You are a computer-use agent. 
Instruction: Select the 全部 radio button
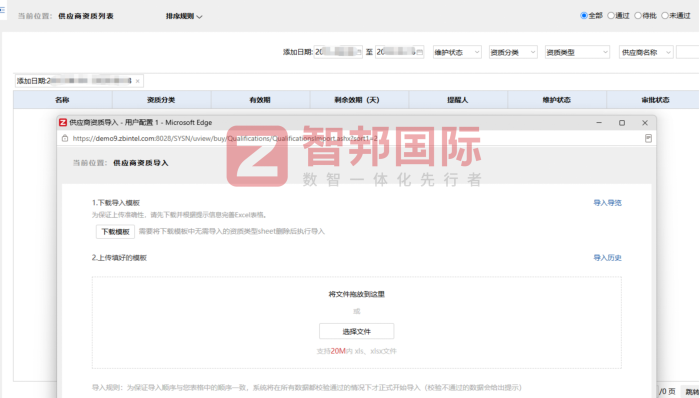(583, 16)
